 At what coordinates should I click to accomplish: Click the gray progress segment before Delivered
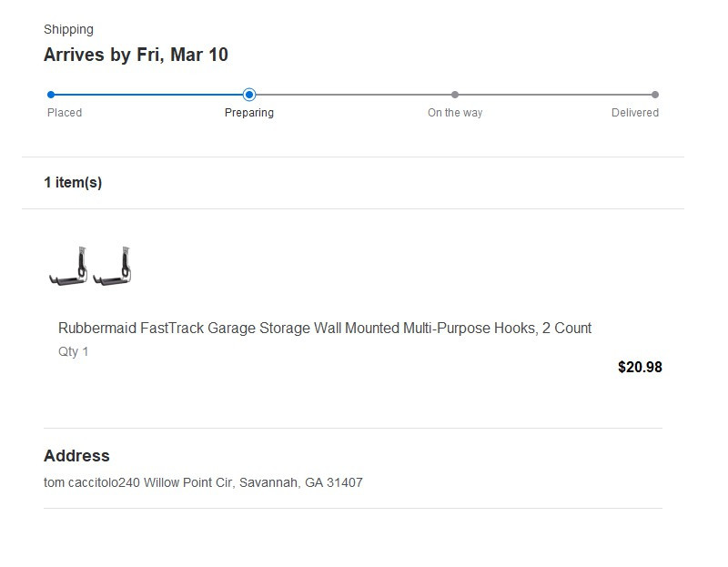(555, 95)
